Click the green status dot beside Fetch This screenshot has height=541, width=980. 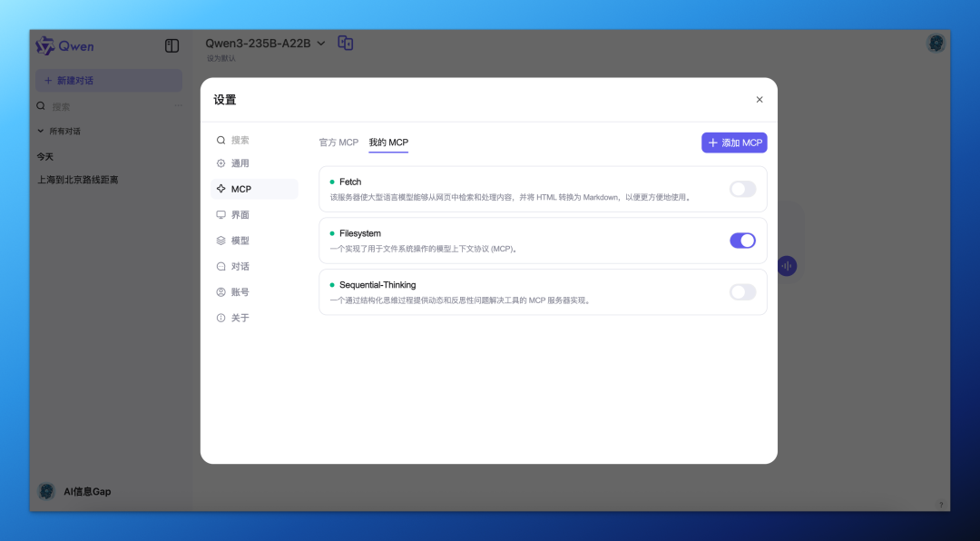click(332, 182)
